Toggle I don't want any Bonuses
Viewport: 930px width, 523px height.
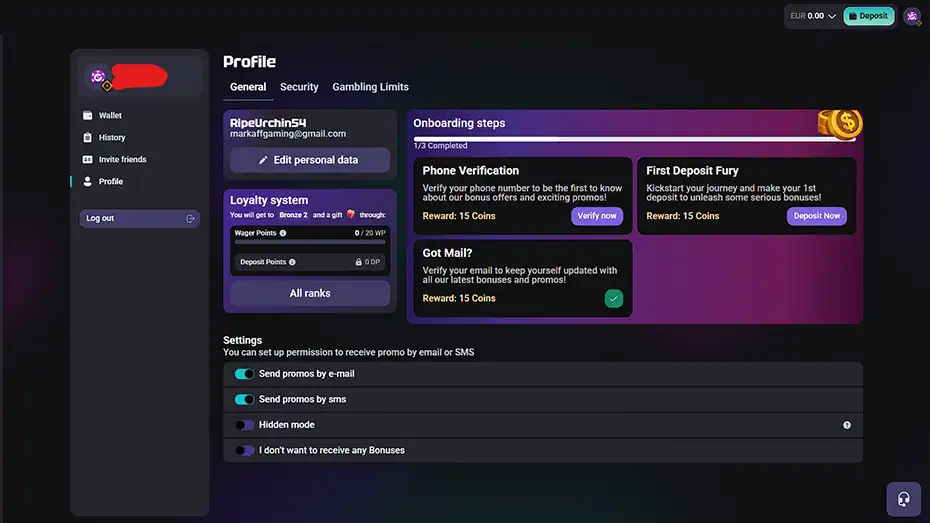(x=244, y=450)
